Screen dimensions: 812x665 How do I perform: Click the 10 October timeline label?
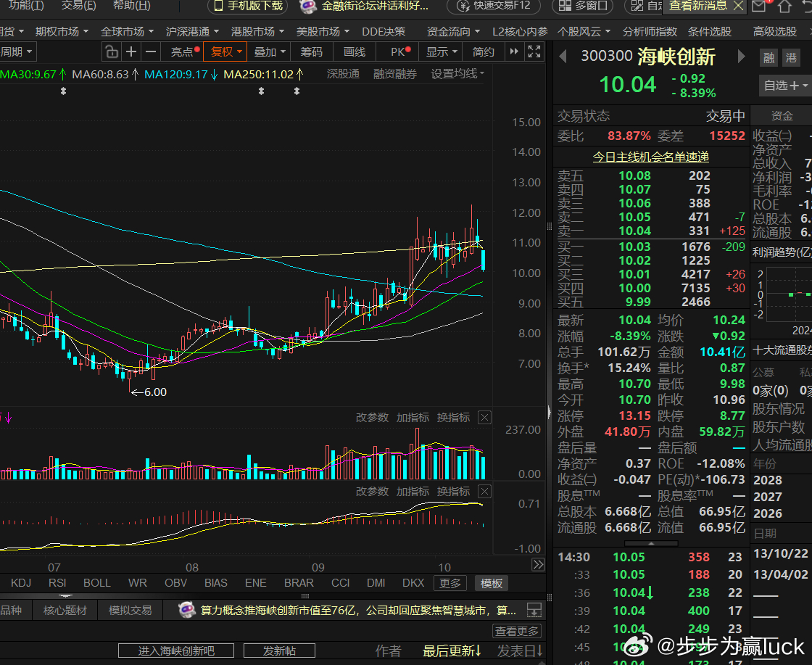coord(444,567)
